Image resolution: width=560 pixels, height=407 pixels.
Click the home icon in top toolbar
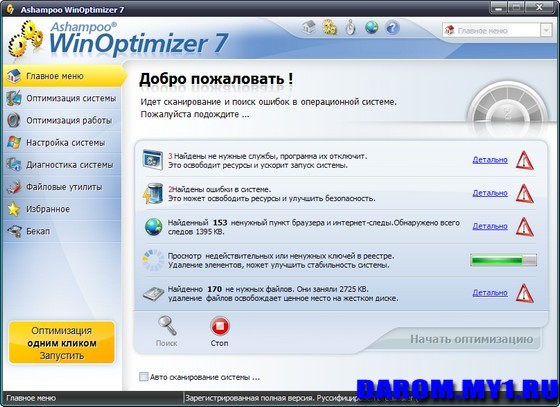click(x=309, y=27)
